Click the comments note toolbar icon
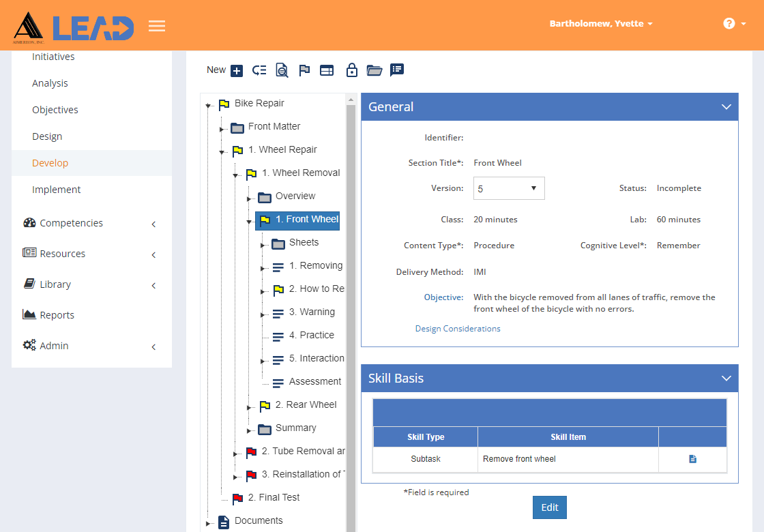764x532 pixels. coord(397,71)
